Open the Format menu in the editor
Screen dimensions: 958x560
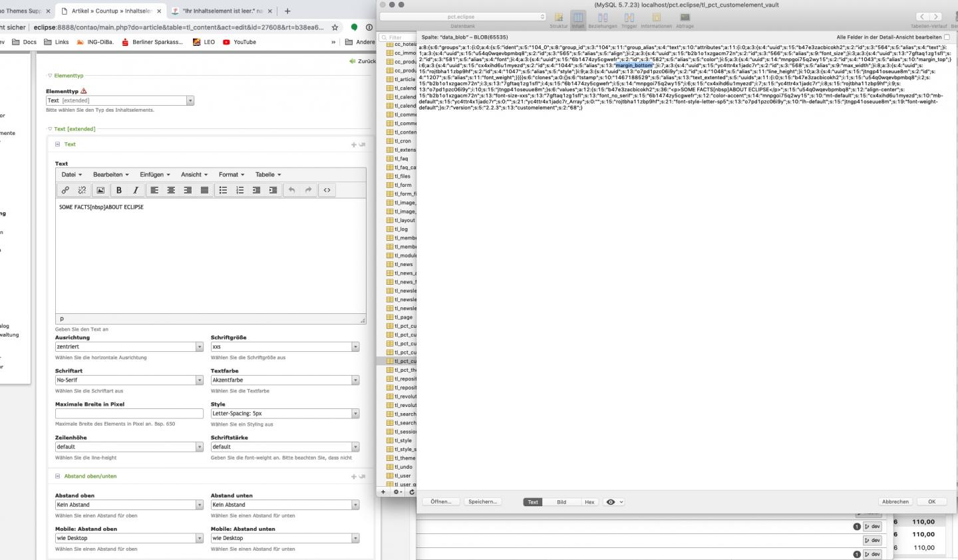pyautogui.click(x=231, y=175)
